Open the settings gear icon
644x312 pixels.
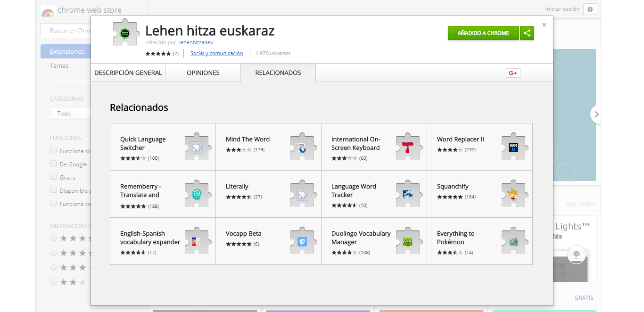click(x=590, y=9)
